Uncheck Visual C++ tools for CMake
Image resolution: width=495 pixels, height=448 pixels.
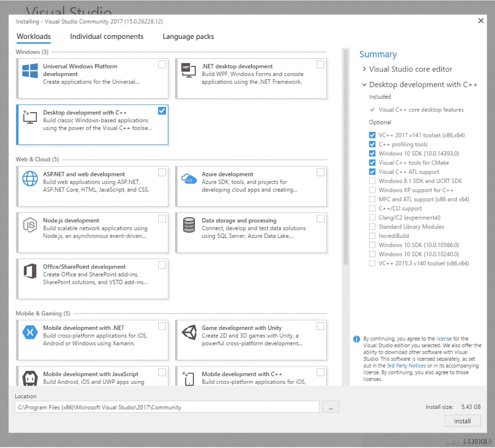(372, 163)
